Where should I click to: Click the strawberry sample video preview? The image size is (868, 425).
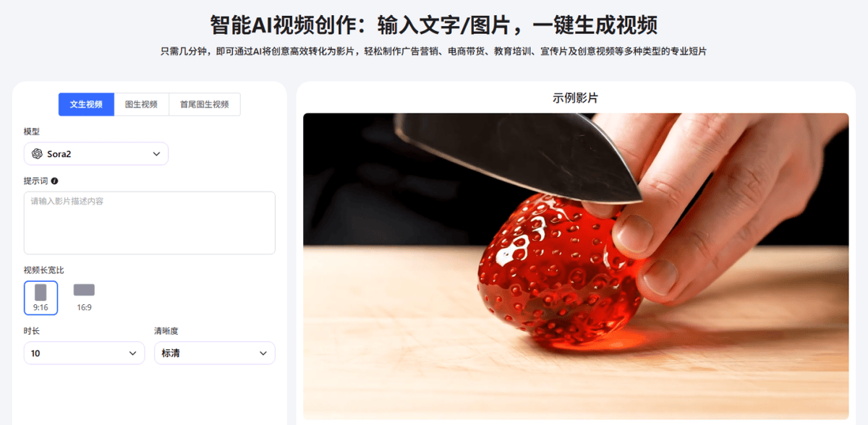coord(576,265)
